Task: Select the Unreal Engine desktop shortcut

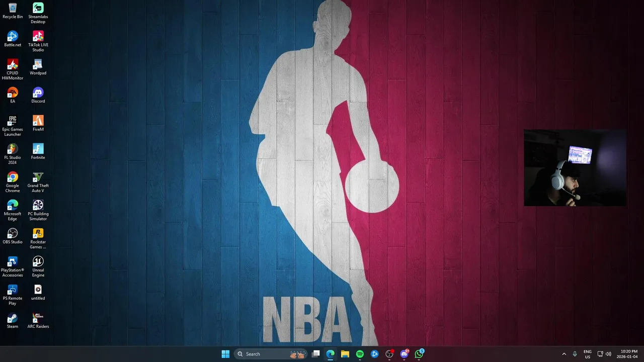Action: [x=38, y=266]
